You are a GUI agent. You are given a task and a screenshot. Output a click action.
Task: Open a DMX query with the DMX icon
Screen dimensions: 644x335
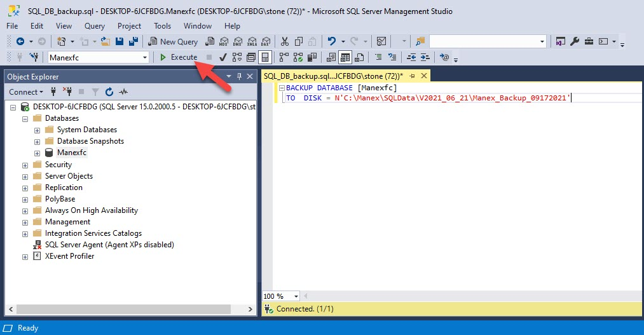[x=238, y=41]
